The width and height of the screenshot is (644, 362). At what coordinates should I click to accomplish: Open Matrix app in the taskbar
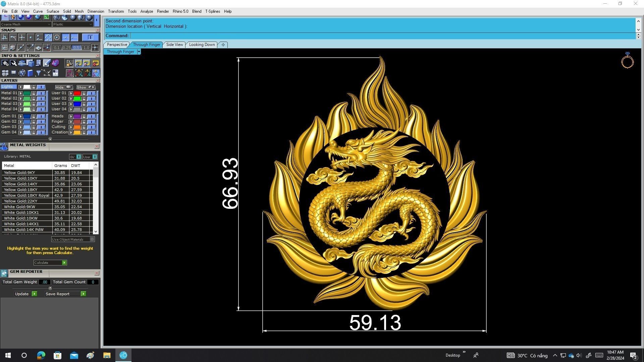[123, 355]
